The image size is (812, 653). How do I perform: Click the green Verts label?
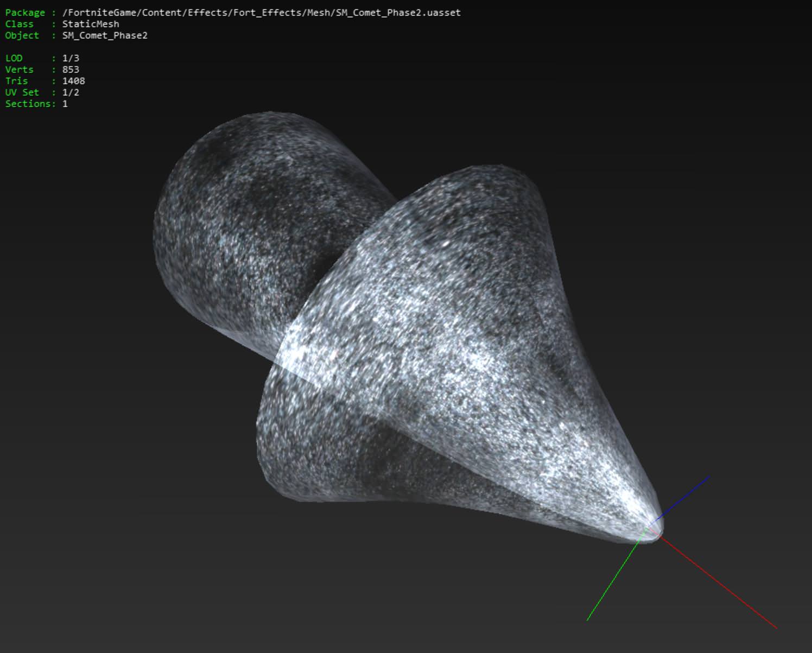[x=19, y=69]
